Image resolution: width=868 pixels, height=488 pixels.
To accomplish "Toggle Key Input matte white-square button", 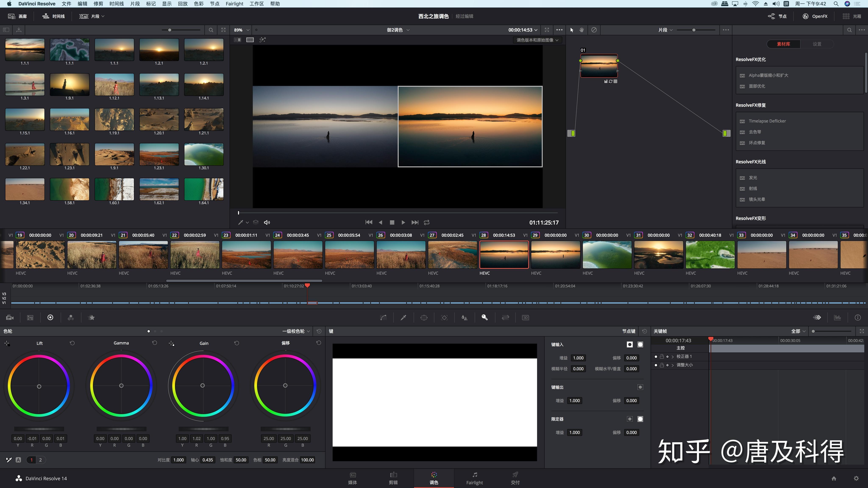I will pos(640,345).
